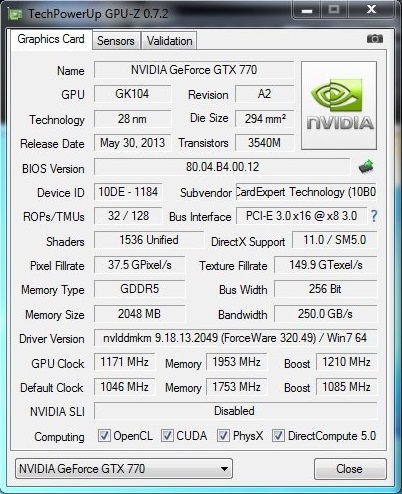Click the Bus Interface PCI-E 3.0 field
Viewport: 402px width, 494px height.
pos(301,216)
